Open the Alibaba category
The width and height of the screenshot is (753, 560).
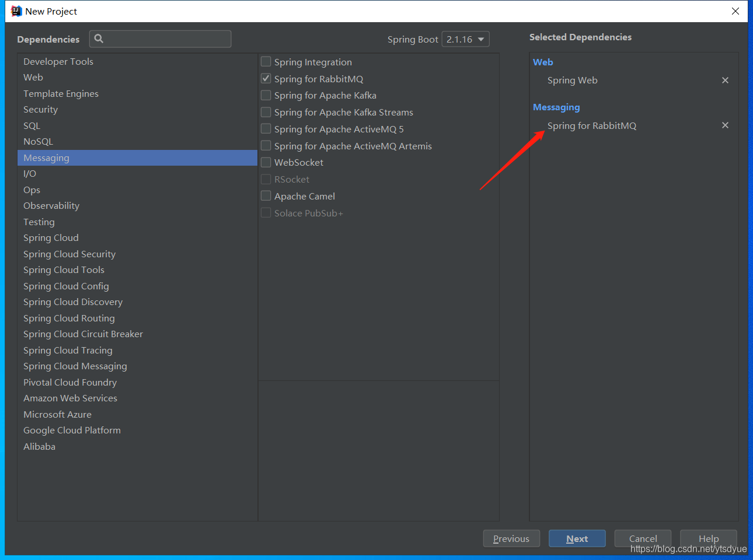pos(137,446)
